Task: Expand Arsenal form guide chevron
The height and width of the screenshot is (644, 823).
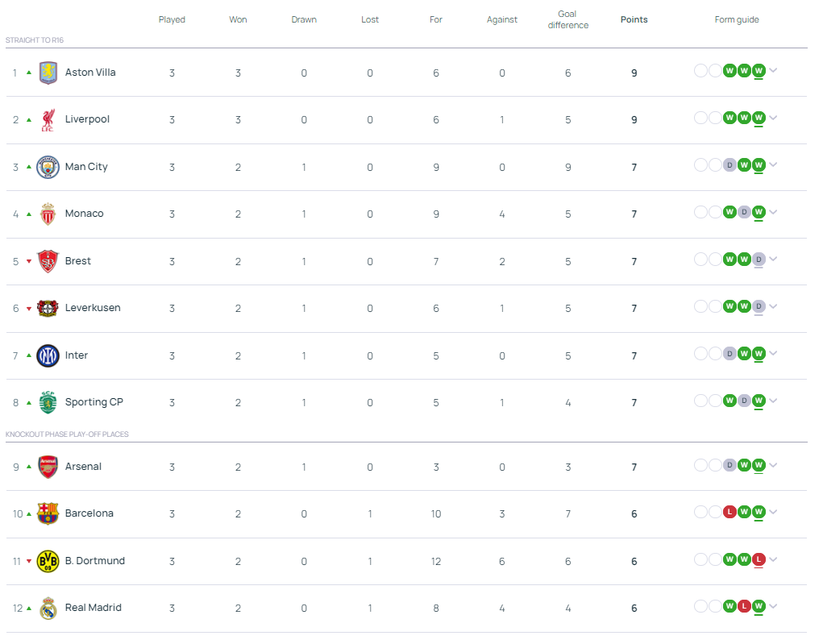Action: click(x=773, y=465)
